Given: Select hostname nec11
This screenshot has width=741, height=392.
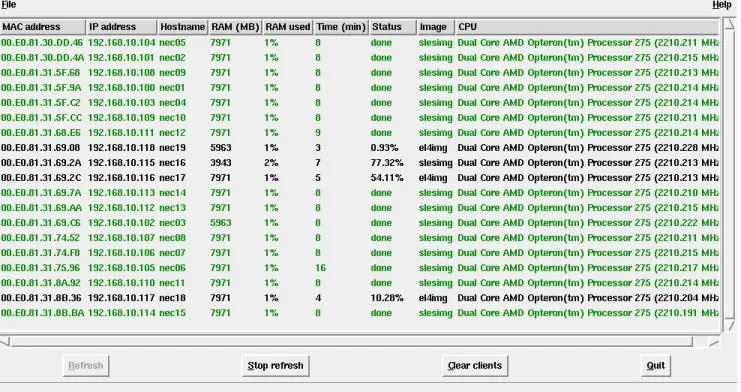Looking at the screenshot, I should [172, 283].
